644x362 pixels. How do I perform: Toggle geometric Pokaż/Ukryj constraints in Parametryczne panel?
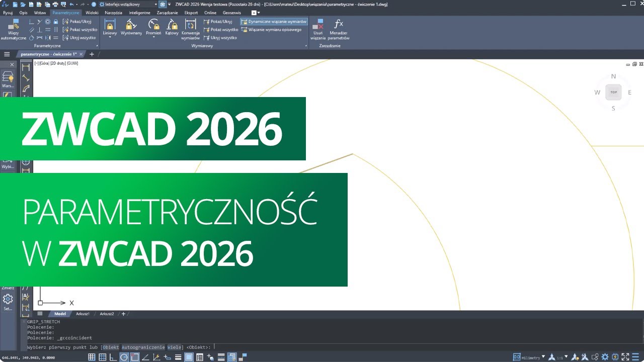coord(77,22)
